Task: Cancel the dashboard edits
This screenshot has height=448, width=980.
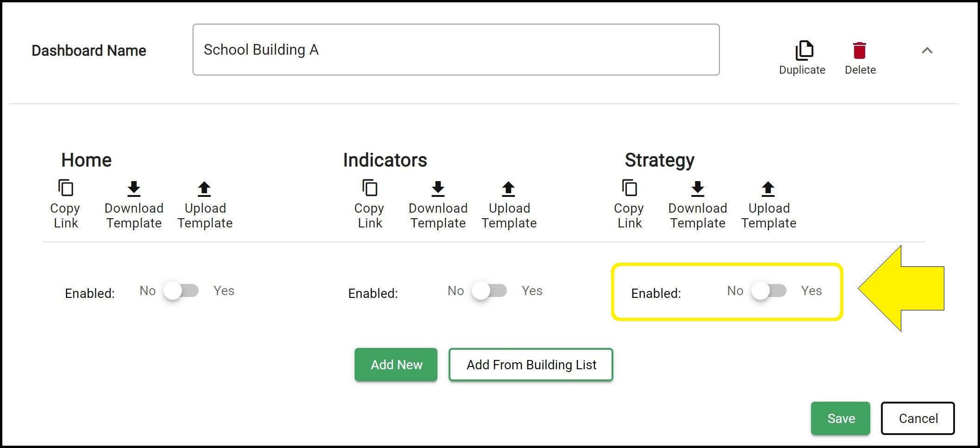Action: tap(918, 418)
